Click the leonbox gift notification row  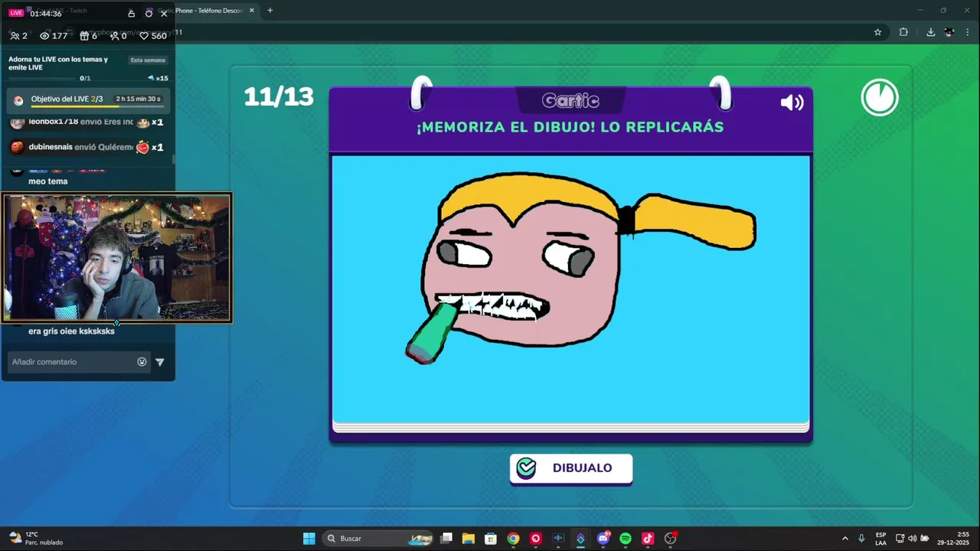click(x=88, y=122)
